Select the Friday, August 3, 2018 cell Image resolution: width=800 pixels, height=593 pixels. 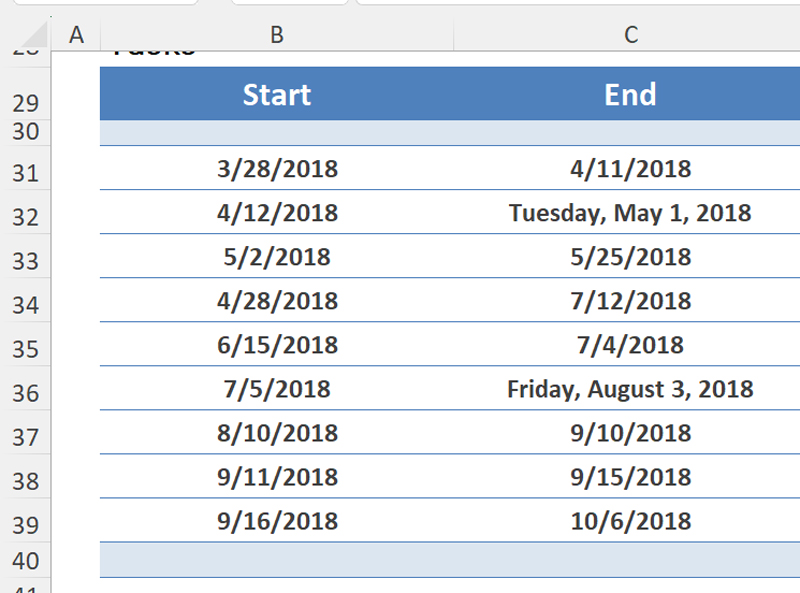(629, 388)
